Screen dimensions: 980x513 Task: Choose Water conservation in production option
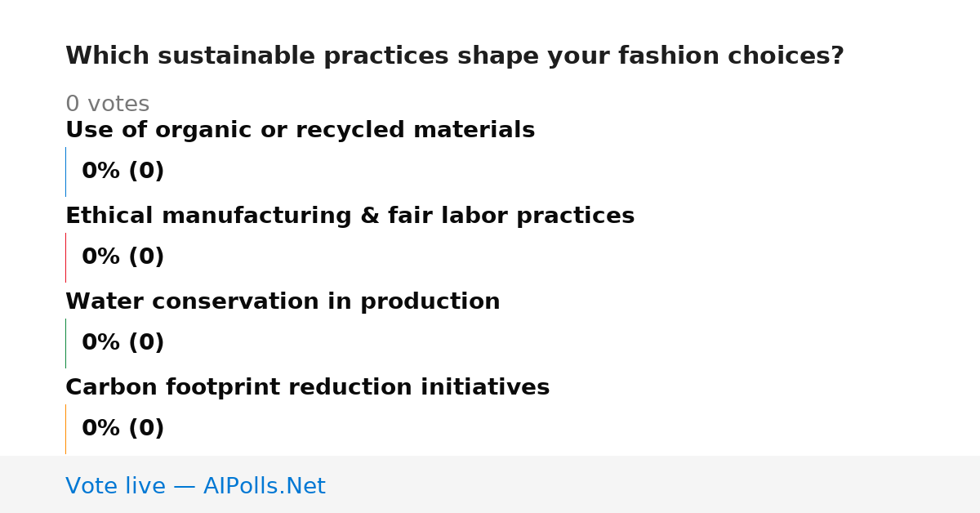pyautogui.click(x=283, y=302)
